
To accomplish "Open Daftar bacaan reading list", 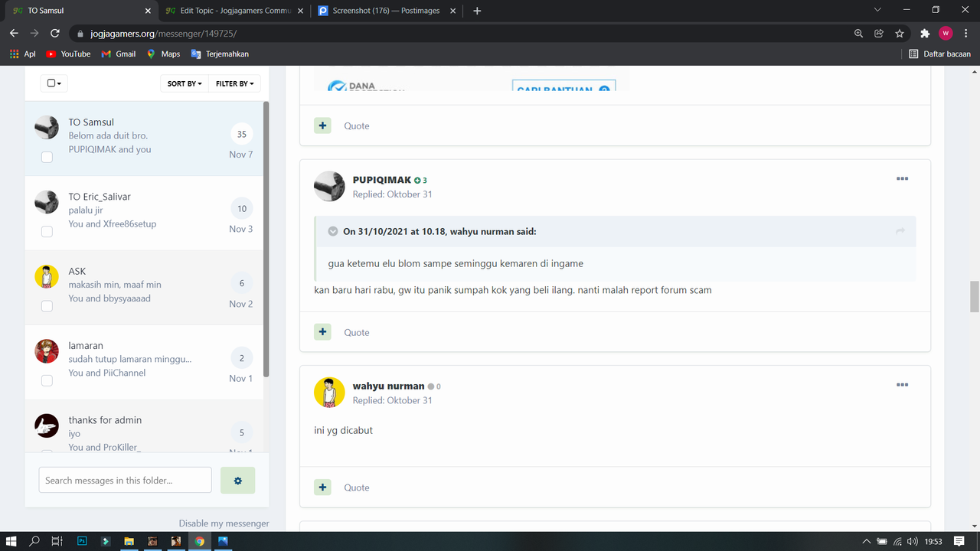I will 939,54.
